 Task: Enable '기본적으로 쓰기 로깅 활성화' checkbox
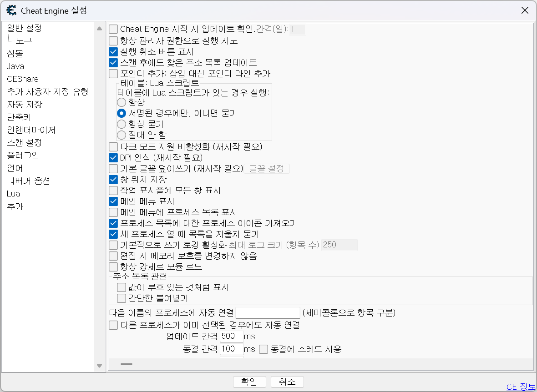click(113, 245)
